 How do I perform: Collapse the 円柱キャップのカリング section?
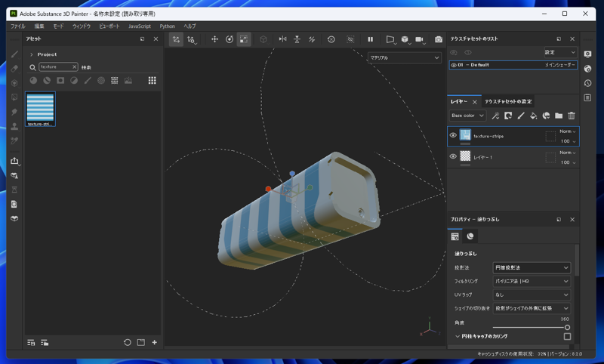pos(458,336)
